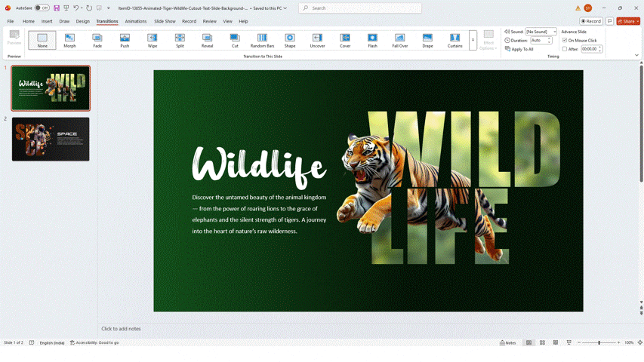Viewport: 644px width, 362px height.
Task: Open the Review tab
Action: (209, 21)
